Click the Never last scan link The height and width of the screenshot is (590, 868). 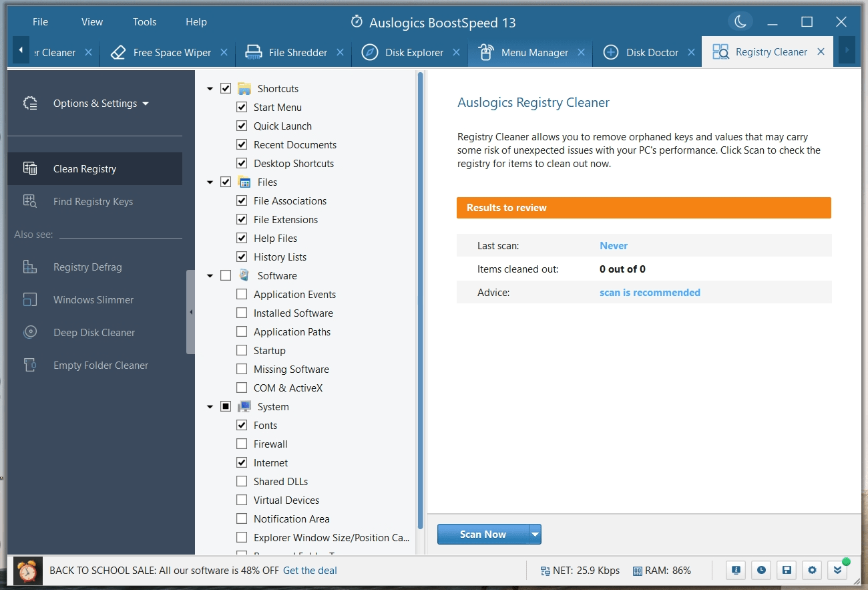pyautogui.click(x=614, y=245)
